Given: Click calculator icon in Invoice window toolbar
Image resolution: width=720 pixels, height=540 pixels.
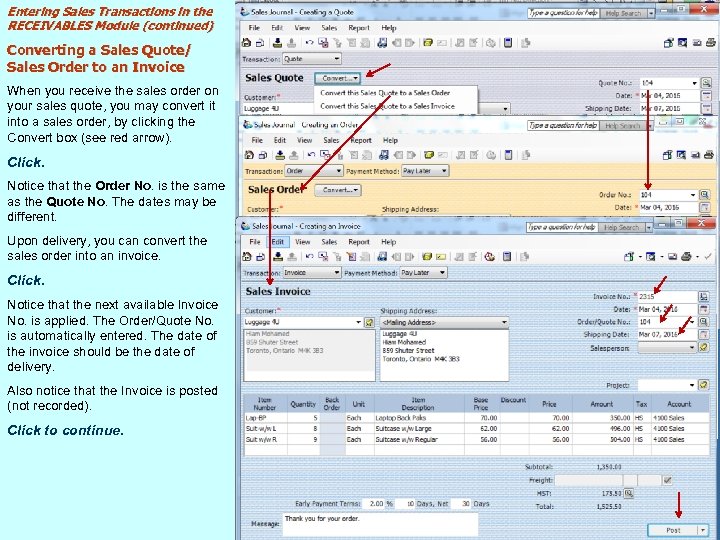Looking at the screenshot, I should tap(507, 257).
